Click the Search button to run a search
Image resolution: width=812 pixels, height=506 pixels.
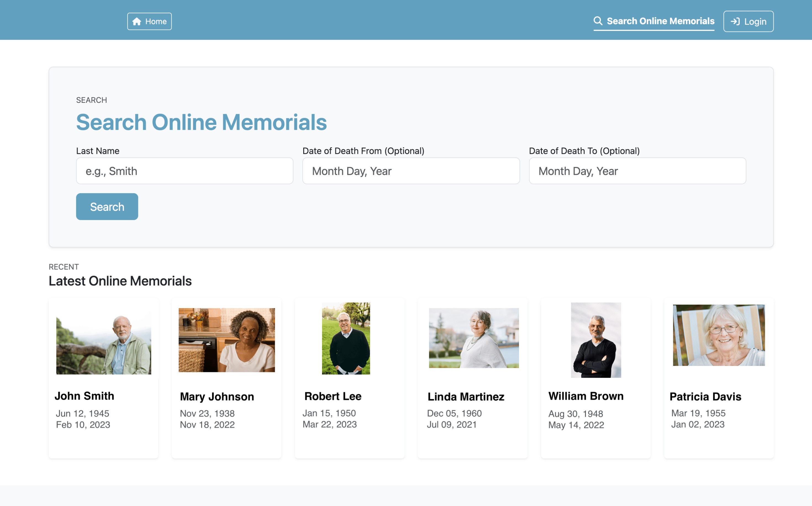(x=107, y=206)
